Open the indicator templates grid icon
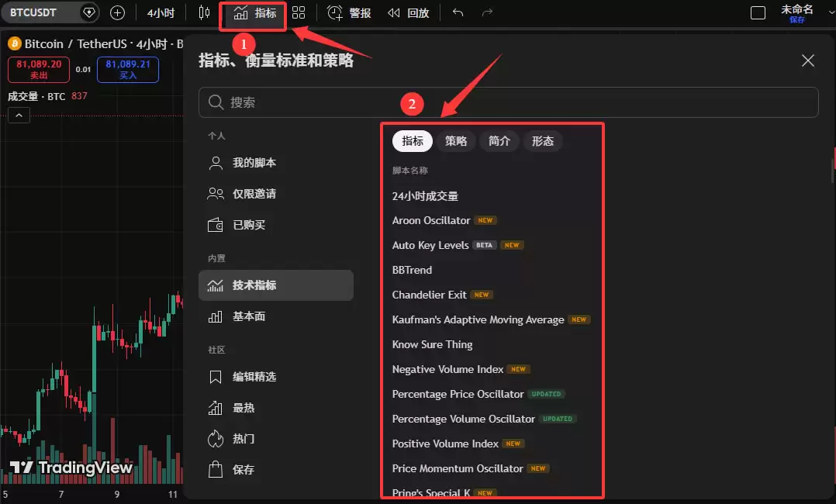The height and width of the screenshot is (504, 836). tap(299, 13)
